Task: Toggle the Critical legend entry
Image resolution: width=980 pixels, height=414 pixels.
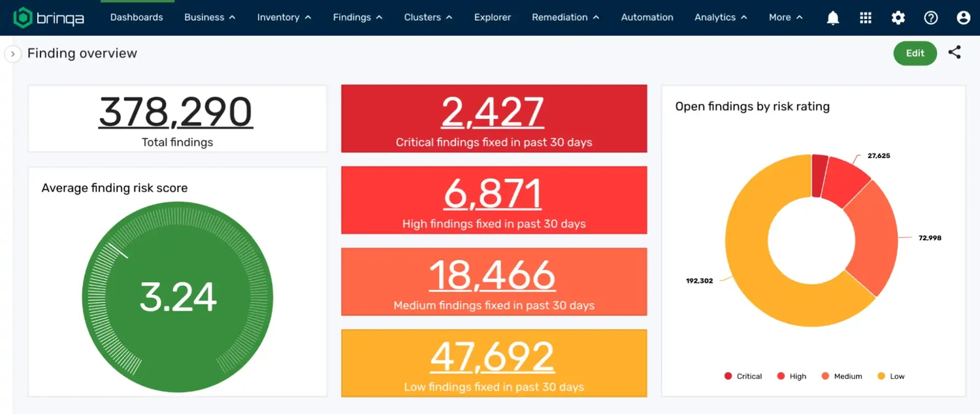Action: [743, 376]
